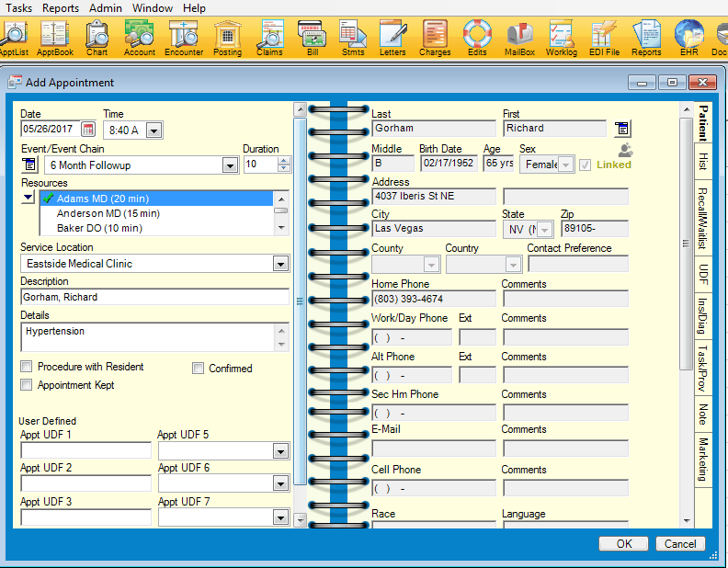This screenshot has height=568, width=728.
Task: Click the Event Chain lookup icon
Action: pos(28,164)
